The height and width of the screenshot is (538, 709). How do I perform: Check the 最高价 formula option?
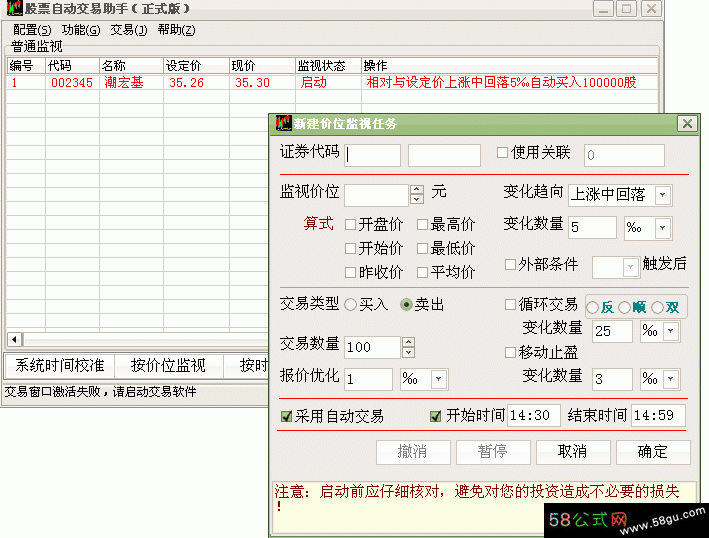[422, 224]
